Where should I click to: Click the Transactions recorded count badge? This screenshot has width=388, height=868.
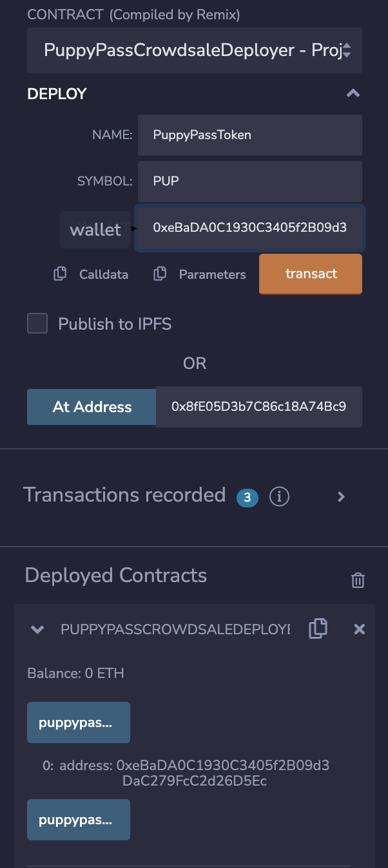tap(247, 498)
